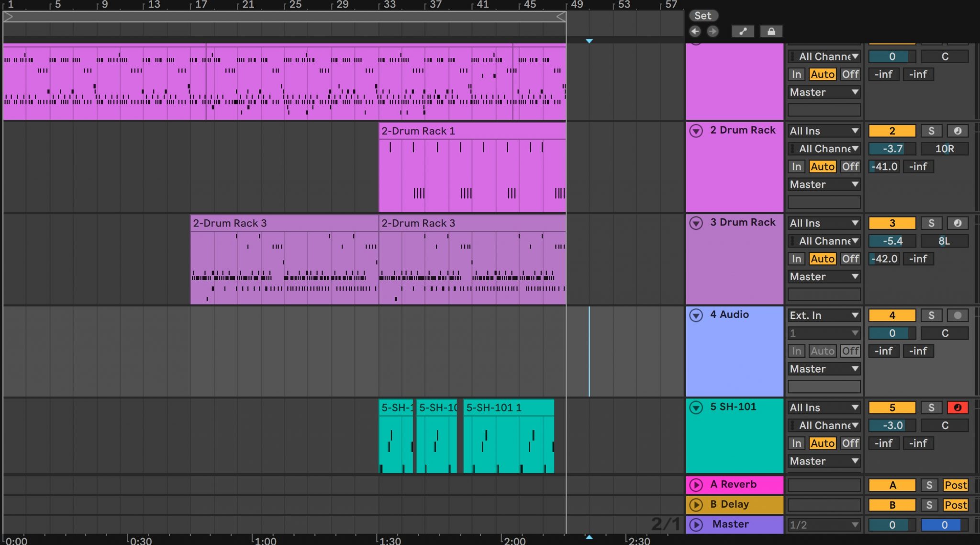This screenshot has height=545, width=980.
Task: Click the Set button at the top
Action: [703, 15]
